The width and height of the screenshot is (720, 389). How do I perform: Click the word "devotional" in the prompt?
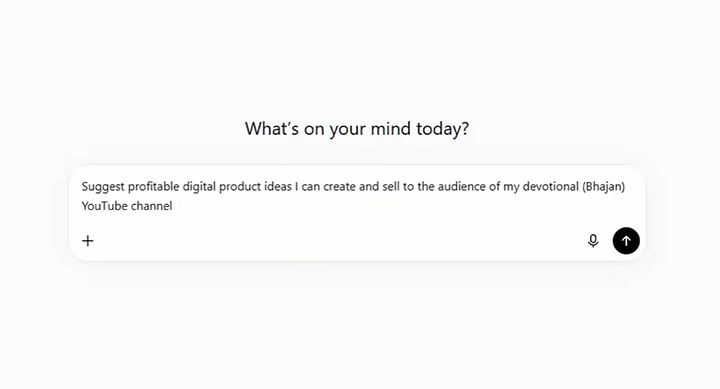point(551,186)
